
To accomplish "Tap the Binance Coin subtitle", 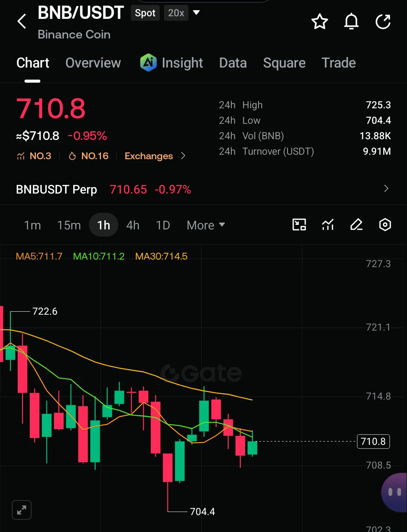I will tap(74, 34).
